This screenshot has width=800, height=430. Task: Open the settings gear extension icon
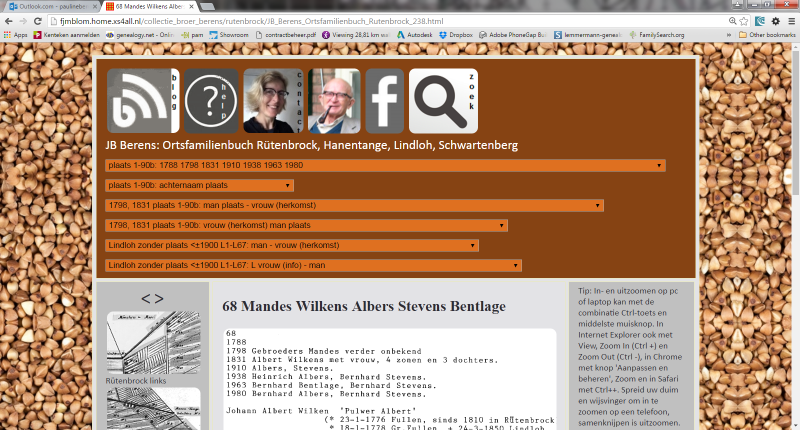coord(776,21)
